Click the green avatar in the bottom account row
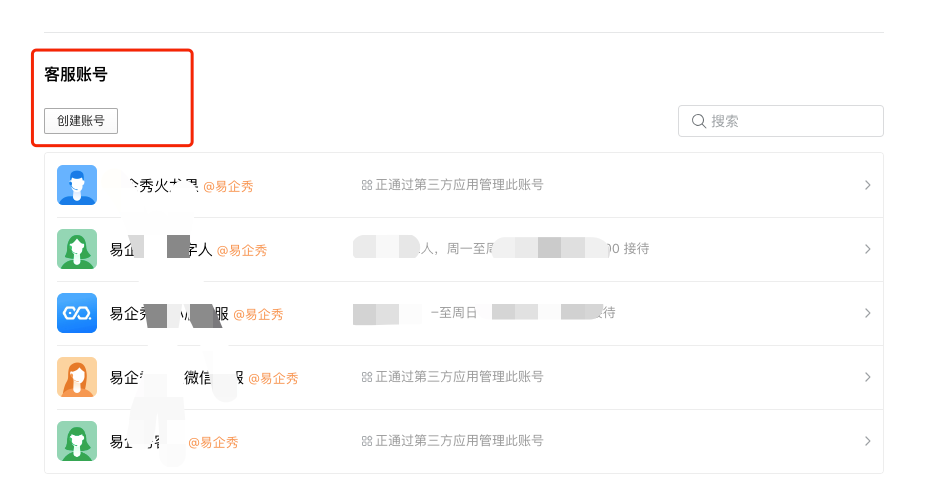The image size is (928, 504). (77, 441)
